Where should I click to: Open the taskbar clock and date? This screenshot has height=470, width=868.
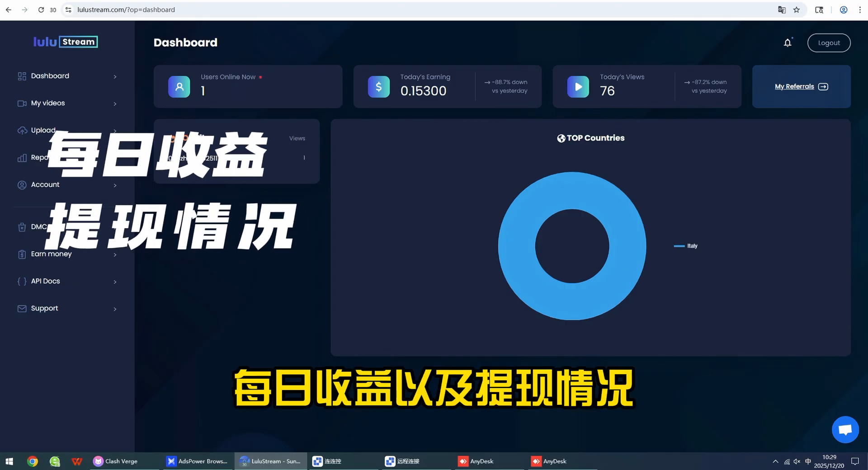point(829,461)
